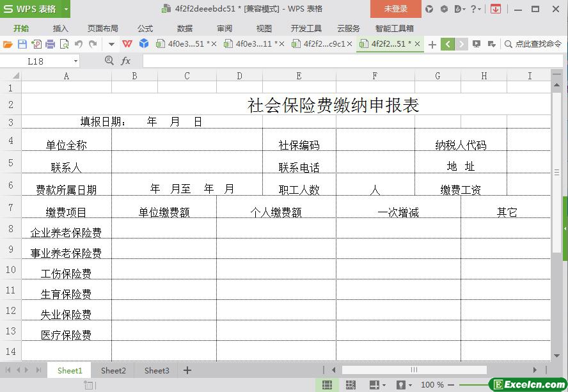The image size is (568, 392).
Task: Click the insert function fx icon
Action: pyautogui.click(x=125, y=61)
